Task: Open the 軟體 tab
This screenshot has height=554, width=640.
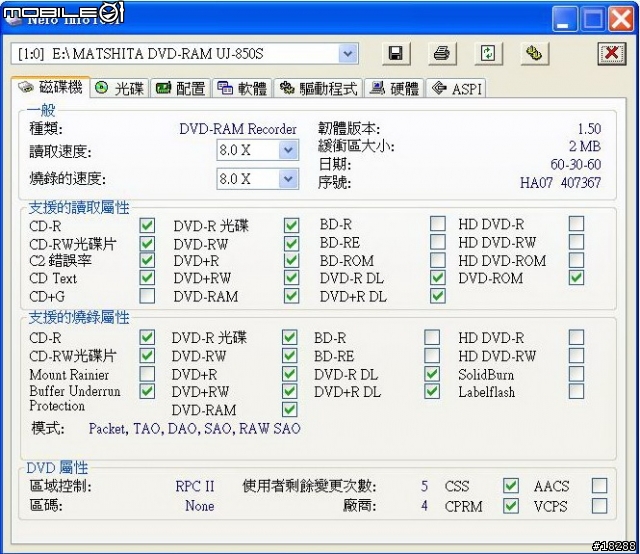Action: (242, 88)
